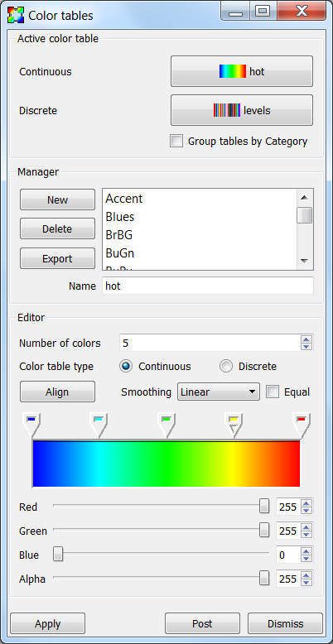Screen dimensions: 333x644
Task: Increase the Green value spinner
Action: point(306,527)
